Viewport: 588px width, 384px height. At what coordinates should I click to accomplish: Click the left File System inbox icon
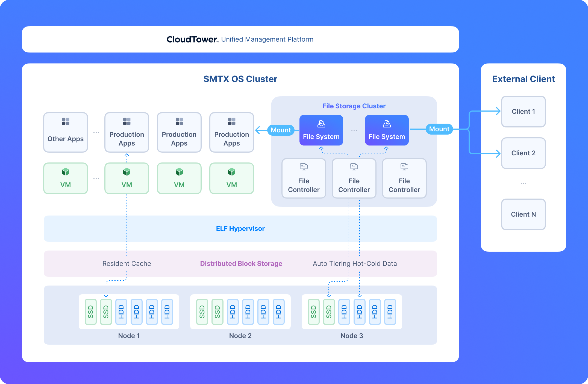coord(321,124)
